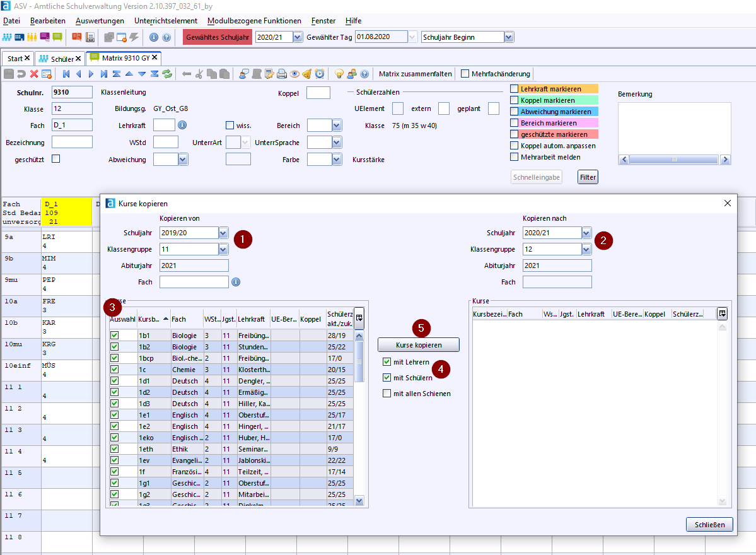Image resolution: width=756 pixels, height=555 pixels.
Task: Click the eye preview icon
Action: click(294, 74)
